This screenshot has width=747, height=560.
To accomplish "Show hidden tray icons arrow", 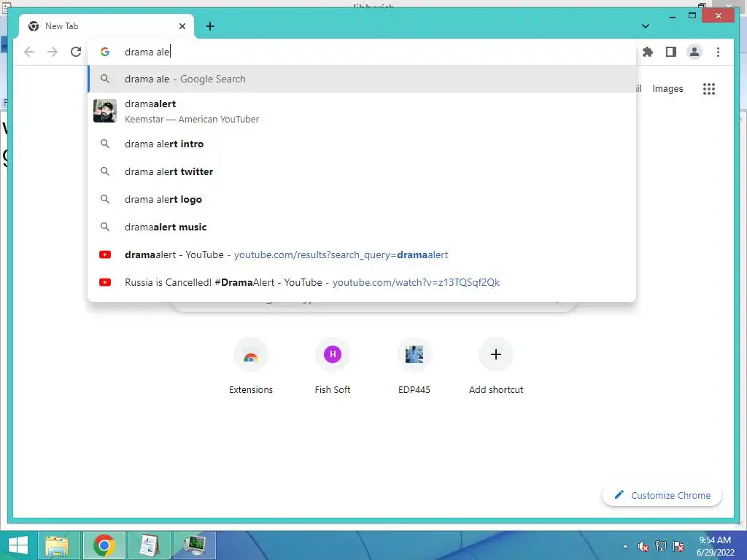I will (625, 546).
